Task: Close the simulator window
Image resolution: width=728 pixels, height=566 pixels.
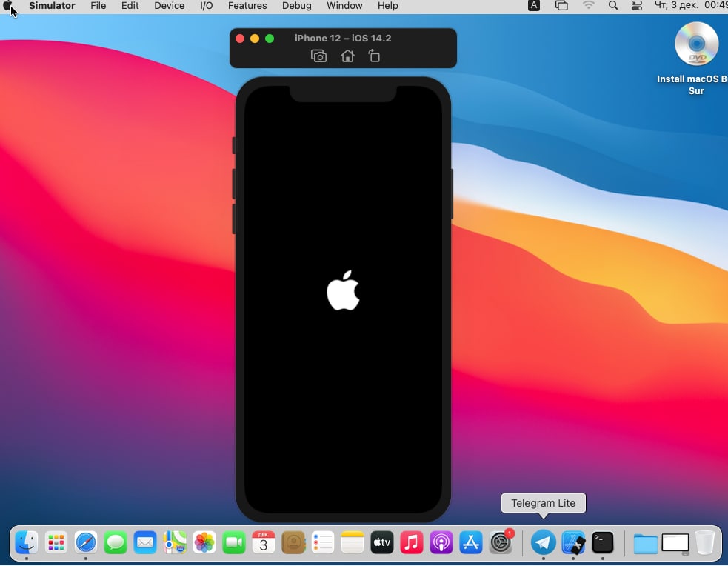Action: tap(240, 39)
